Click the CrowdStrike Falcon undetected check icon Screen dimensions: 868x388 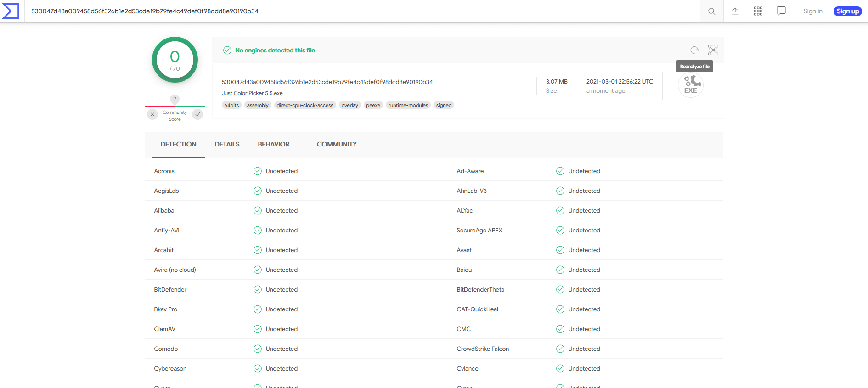(x=560, y=349)
